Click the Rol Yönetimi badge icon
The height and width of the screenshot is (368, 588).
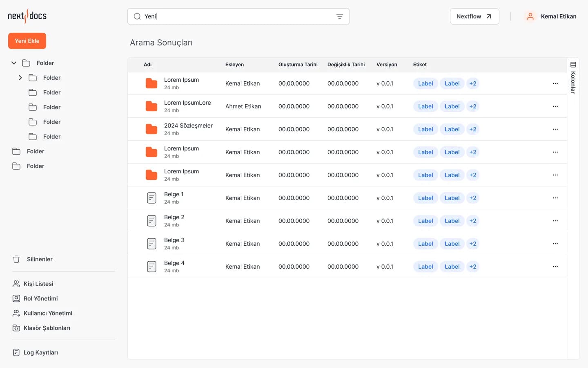(16, 298)
